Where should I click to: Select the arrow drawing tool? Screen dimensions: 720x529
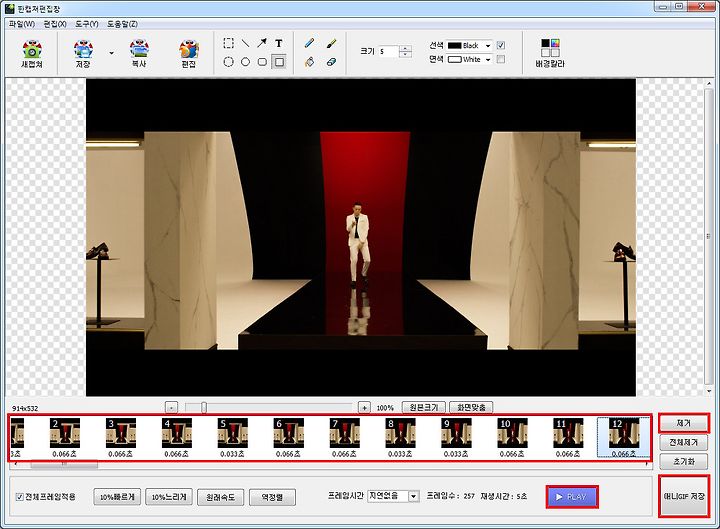click(262, 43)
